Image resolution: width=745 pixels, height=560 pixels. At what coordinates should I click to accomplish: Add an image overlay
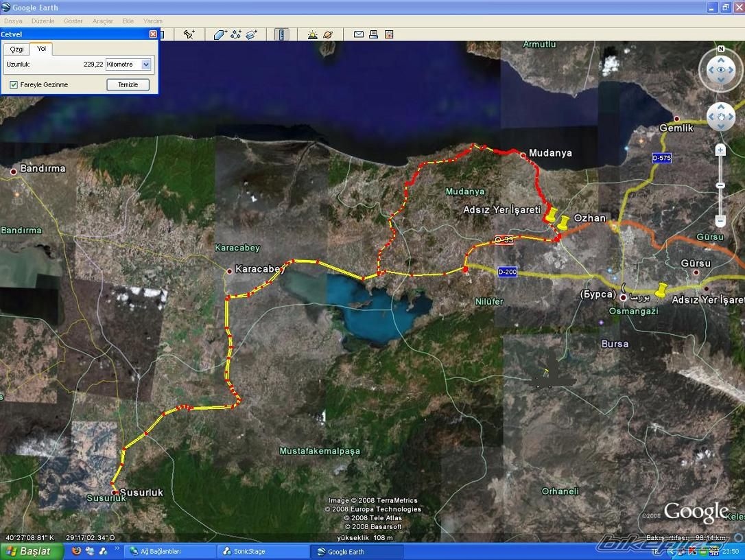[252, 34]
